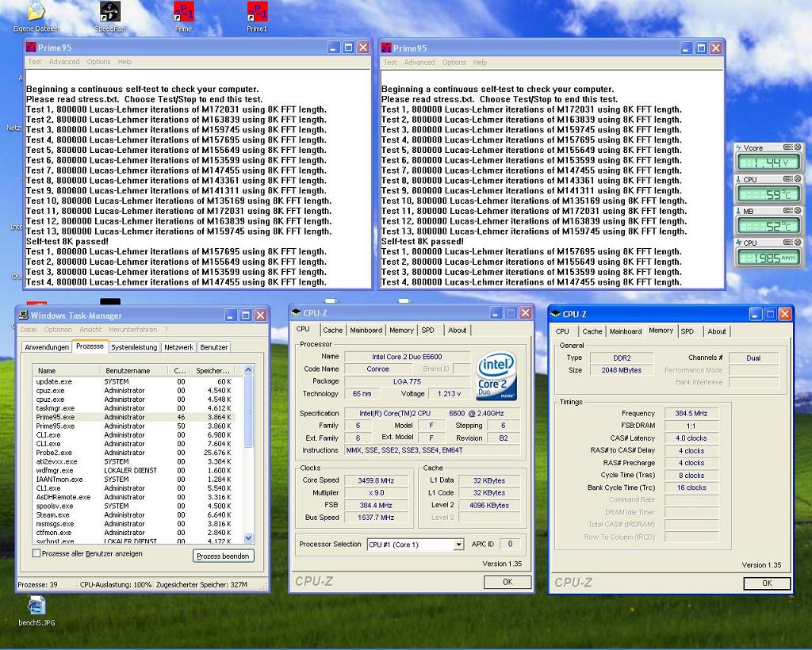This screenshot has height=650, width=812.
Task: Open the Optionen menu in Task-Manager
Action: (x=58, y=329)
